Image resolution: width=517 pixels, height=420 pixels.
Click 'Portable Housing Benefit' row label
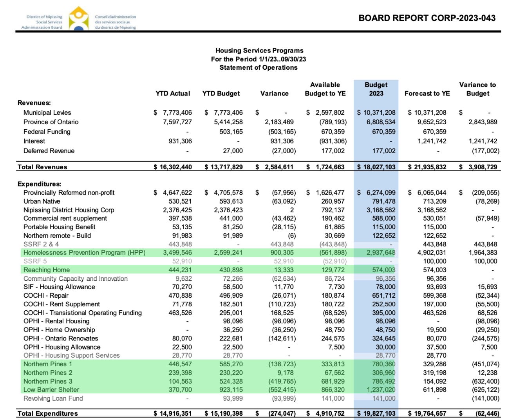(60, 227)
